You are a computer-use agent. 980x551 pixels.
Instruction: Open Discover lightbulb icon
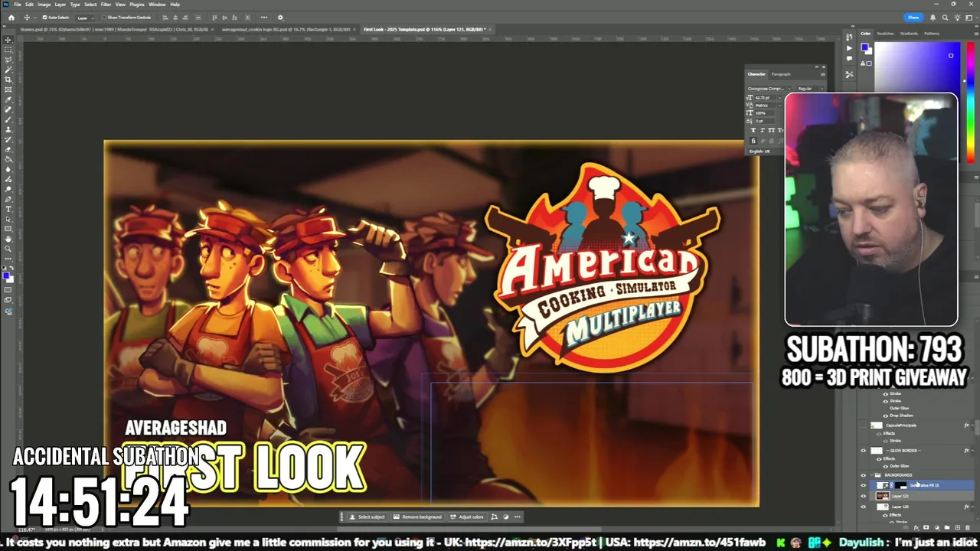(x=957, y=18)
